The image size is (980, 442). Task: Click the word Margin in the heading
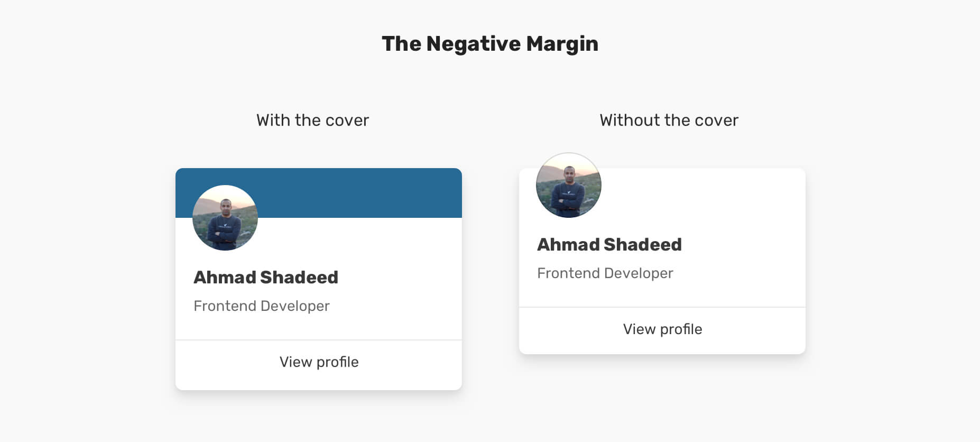(562, 44)
